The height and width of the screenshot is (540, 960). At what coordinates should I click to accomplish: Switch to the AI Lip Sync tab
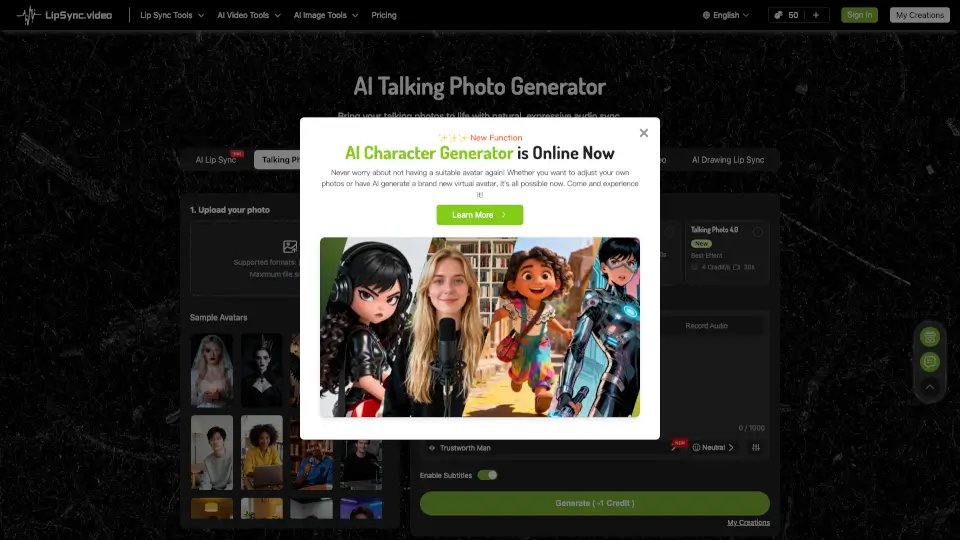216,160
